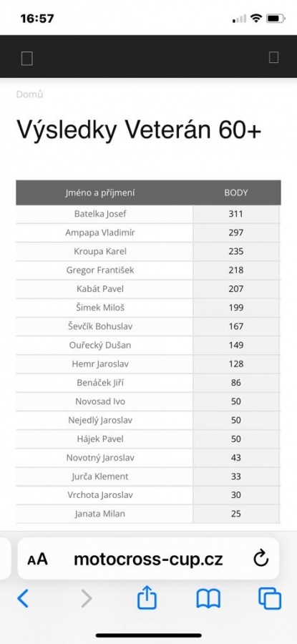Tap the motocross-cup.cz address field
This screenshot has width=297, height=644.
(148, 559)
